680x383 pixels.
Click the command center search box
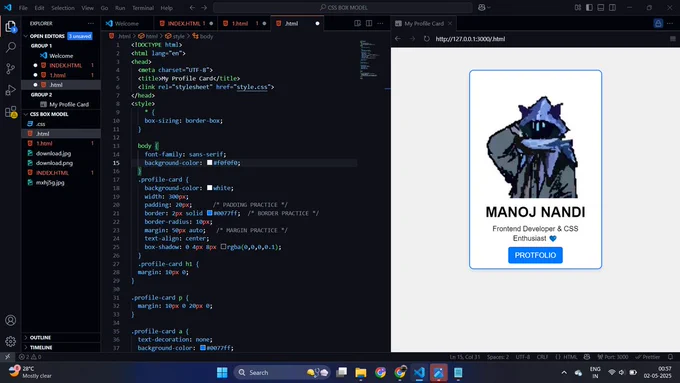tap(343, 7)
